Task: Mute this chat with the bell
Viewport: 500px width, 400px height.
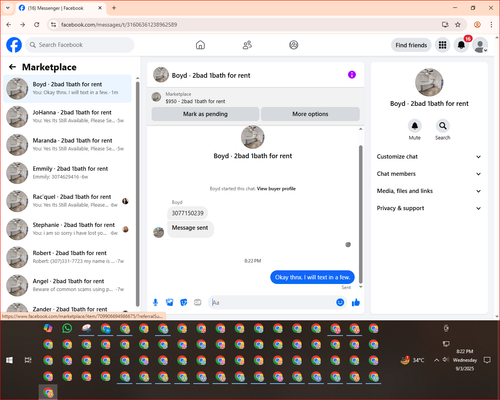Action: [x=415, y=126]
